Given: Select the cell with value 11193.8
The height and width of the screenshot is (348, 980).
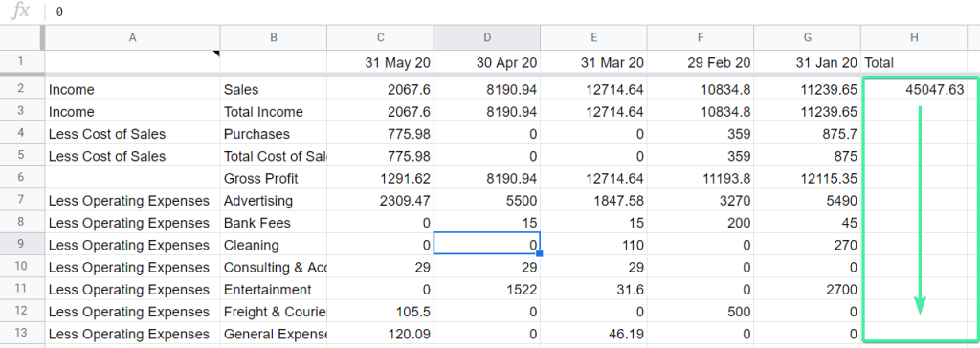Looking at the screenshot, I should [701, 178].
